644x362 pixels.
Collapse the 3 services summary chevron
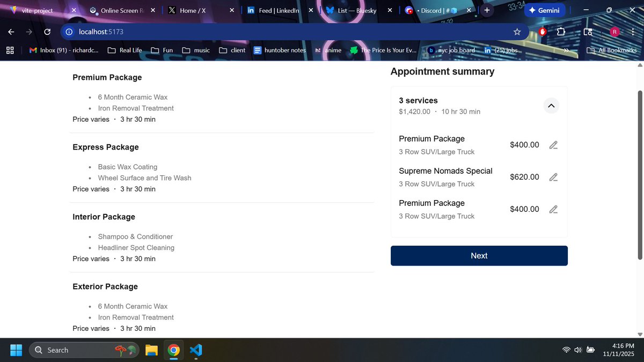(551, 106)
